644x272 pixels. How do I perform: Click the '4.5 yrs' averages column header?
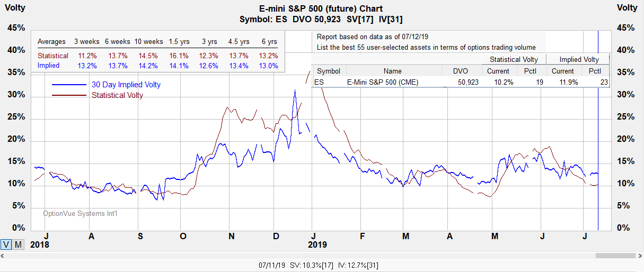tap(238, 42)
